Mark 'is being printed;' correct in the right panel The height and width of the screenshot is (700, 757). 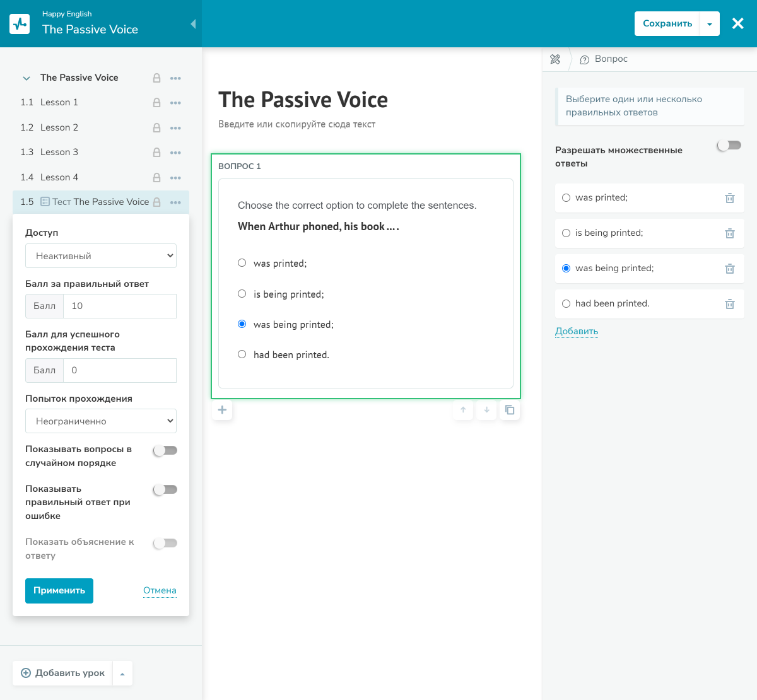(x=566, y=233)
